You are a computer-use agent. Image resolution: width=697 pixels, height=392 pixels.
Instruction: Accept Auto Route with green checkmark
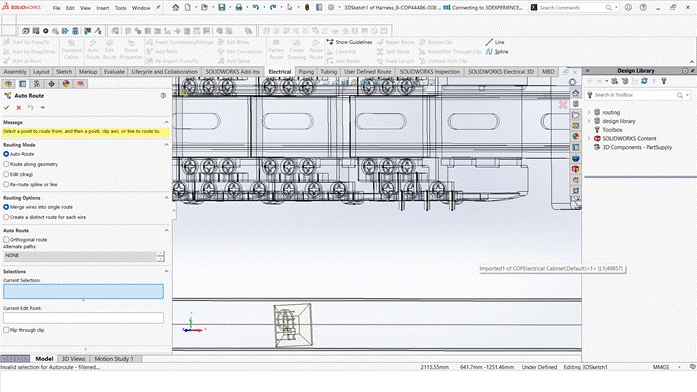click(x=6, y=108)
